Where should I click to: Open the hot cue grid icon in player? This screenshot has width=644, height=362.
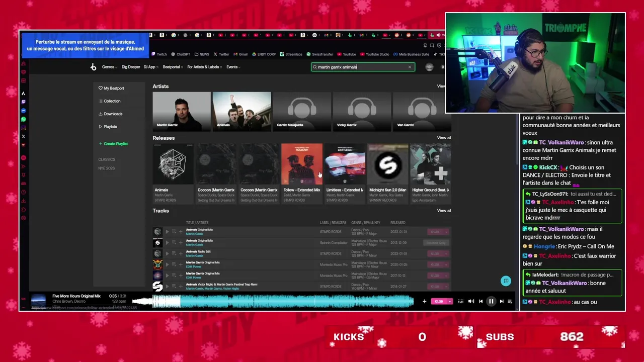pos(460,301)
